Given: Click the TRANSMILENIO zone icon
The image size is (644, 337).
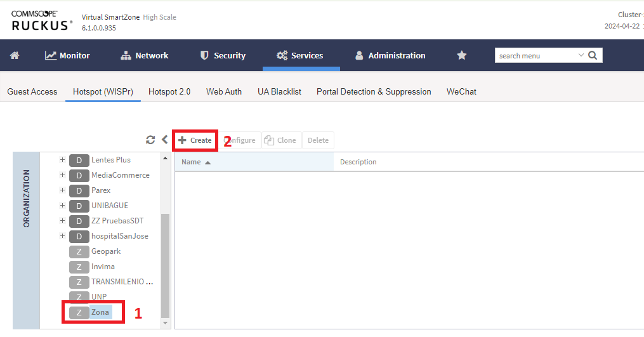Looking at the screenshot, I should (x=79, y=282).
